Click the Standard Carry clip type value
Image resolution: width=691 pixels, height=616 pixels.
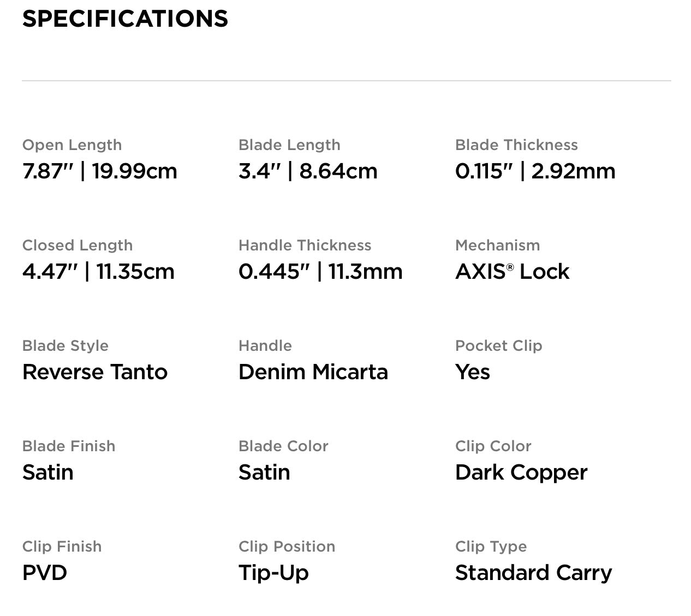point(533,573)
